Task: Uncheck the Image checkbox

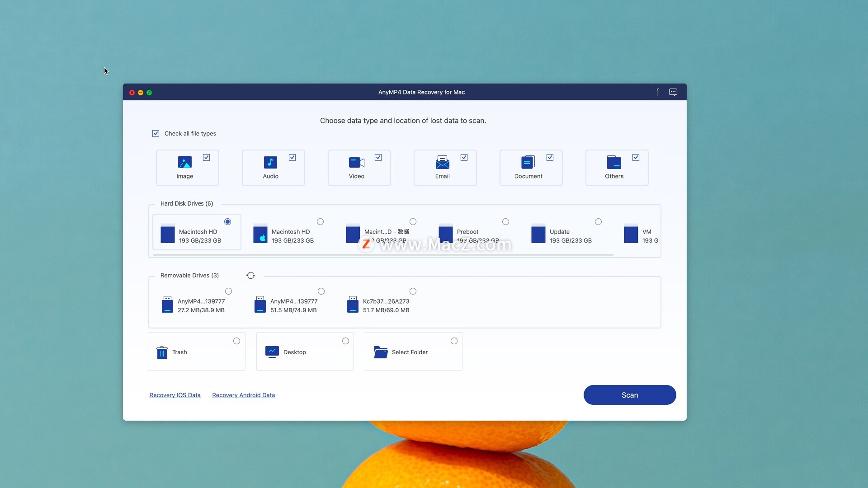Action: click(x=206, y=157)
